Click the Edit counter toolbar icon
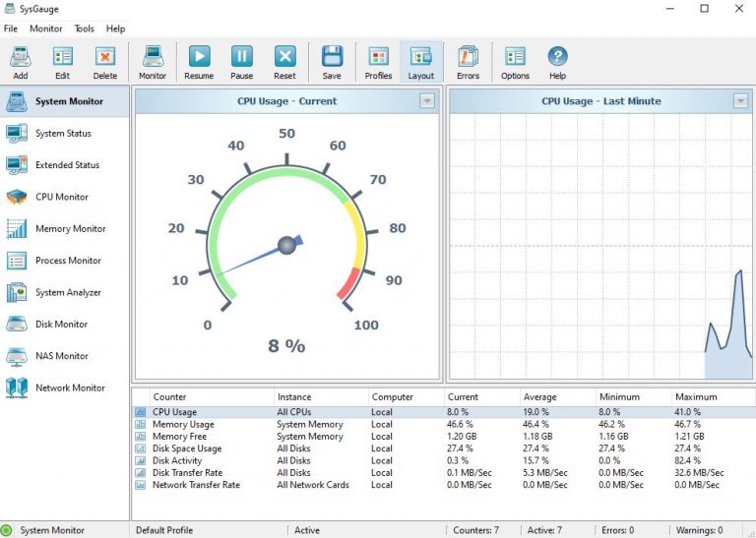The image size is (756, 538). (62, 62)
